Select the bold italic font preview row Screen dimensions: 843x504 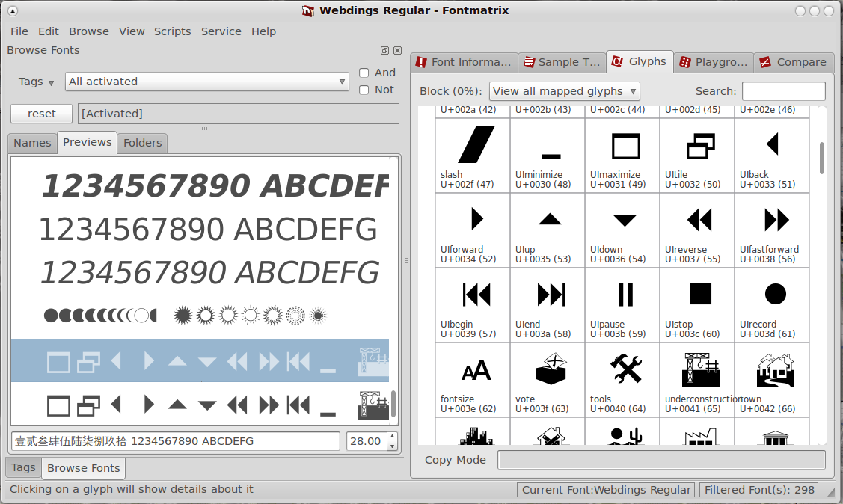tap(200, 186)
